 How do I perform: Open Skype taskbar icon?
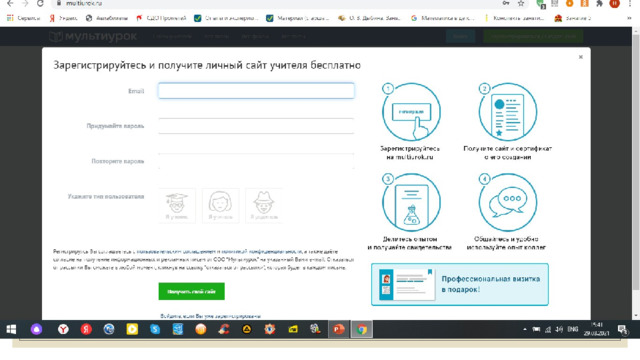point(155,329)
